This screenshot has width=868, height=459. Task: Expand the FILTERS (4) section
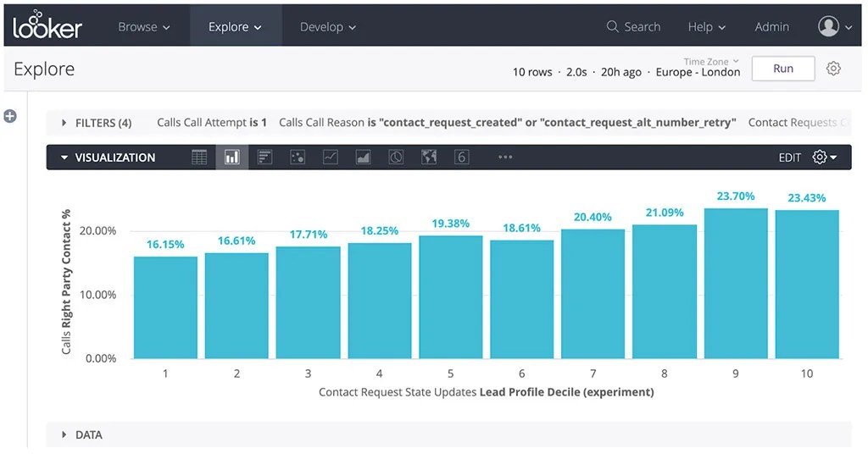click(x=97, y=123)
